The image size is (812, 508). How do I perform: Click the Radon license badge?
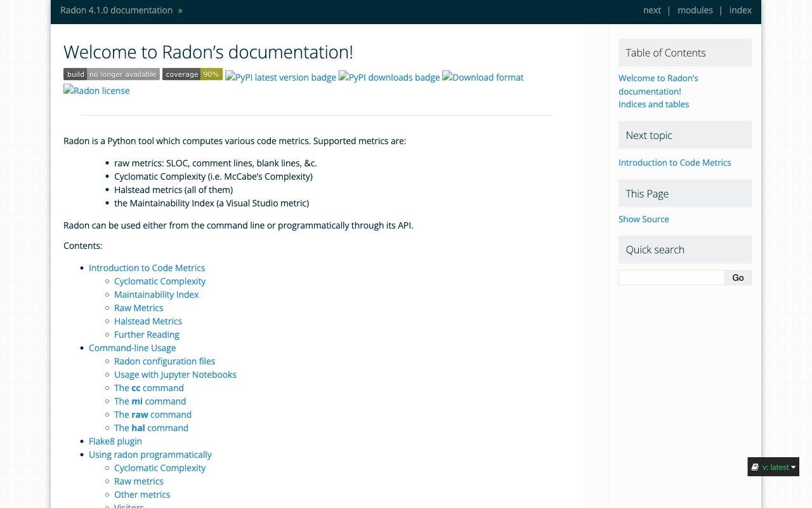tap(96, 90)
